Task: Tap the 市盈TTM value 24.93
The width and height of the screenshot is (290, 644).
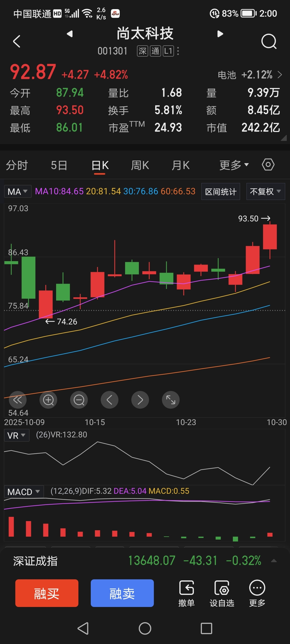Action: [x=168, y=127]
